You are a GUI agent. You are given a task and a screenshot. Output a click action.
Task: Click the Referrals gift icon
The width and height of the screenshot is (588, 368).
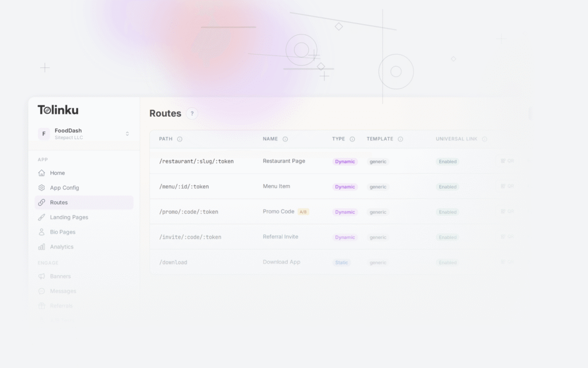[x=41, y=306]
